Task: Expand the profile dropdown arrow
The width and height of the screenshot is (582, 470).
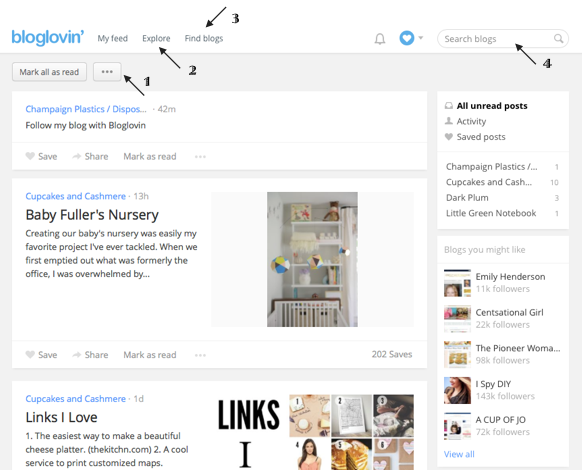Action: (x=421, y=37)
